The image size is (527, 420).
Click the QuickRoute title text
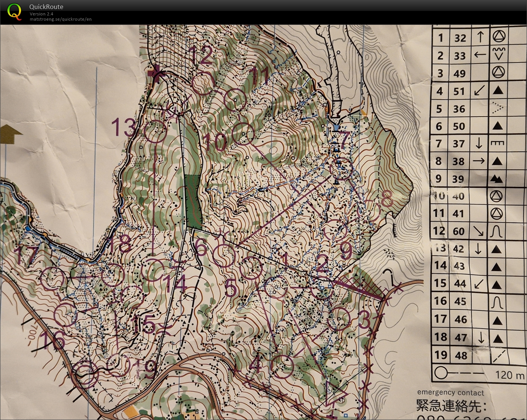[46, 7]
